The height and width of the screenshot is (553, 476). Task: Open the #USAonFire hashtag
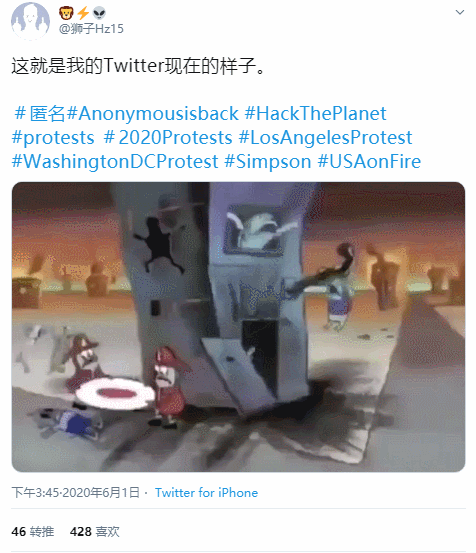(x=369, y=162)
